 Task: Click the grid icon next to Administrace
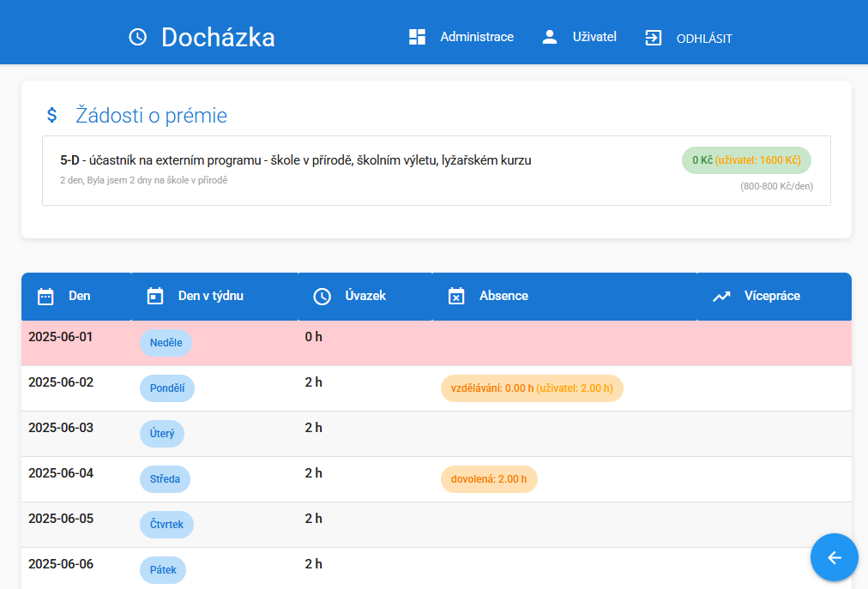coord(417,37)
